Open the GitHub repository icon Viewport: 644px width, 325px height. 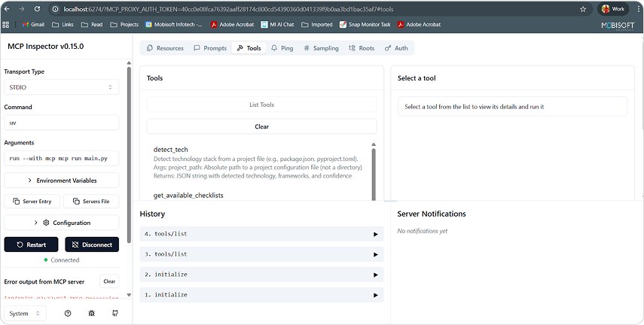(115, 313)
